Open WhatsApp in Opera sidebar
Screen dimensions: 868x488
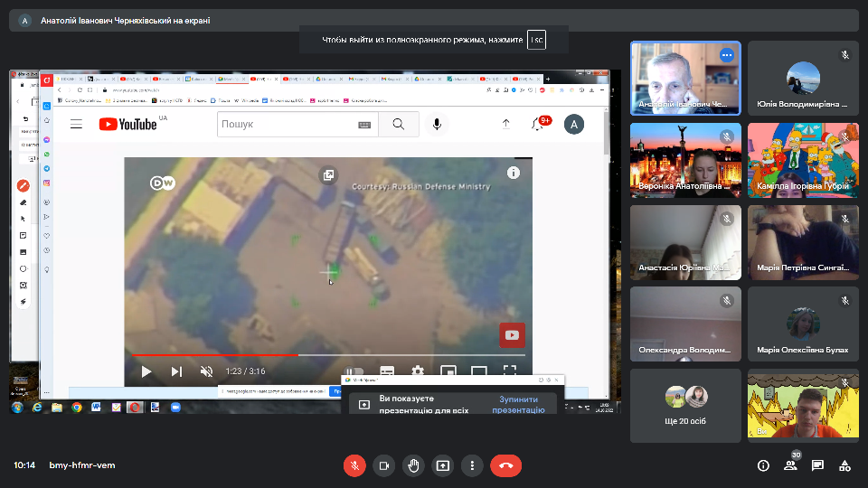pos(47,154)
